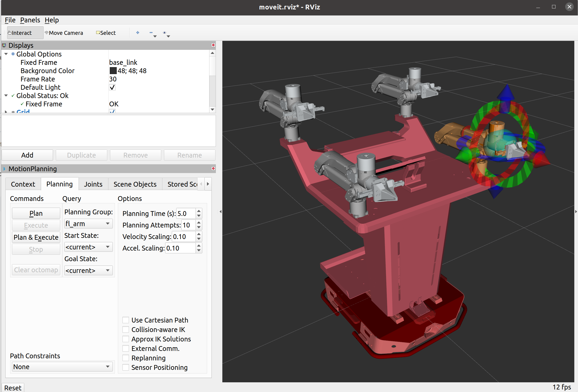Uncheck the Default Light checkbox

(x=112, y=87)
